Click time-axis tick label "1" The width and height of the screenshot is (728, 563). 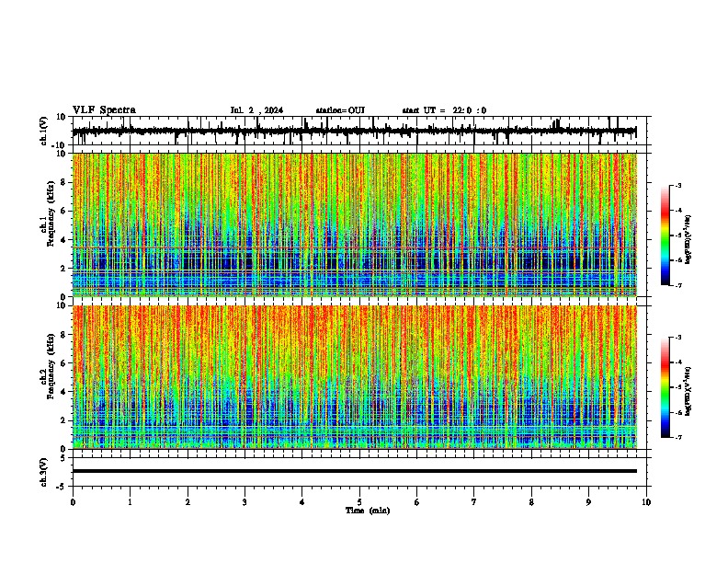click(x=130, y=502)
